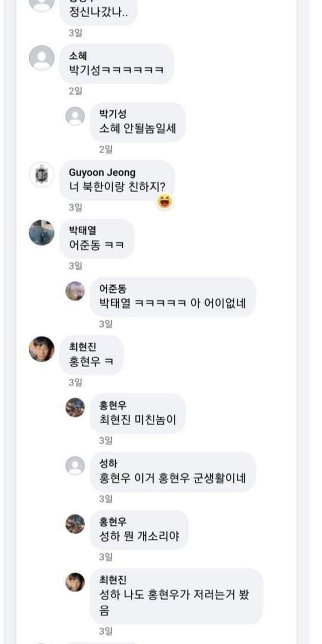The width and height of the screenshot is (322, 644).
Task: Open 박태열's name above '어준동 ㅋㅋ'
Action: tap(83, 231)
